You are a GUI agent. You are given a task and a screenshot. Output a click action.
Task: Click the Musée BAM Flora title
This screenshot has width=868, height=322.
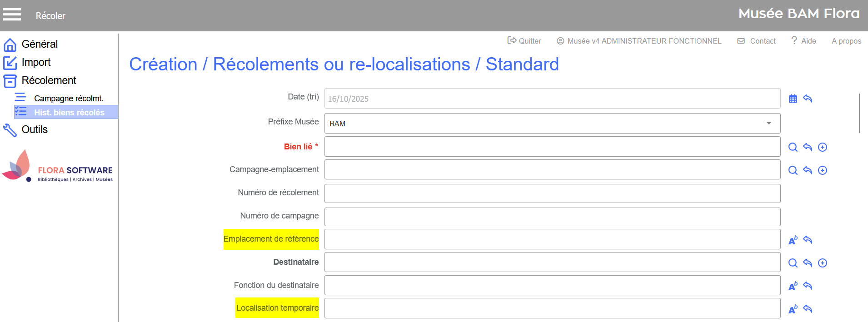[x=799, y=14]
